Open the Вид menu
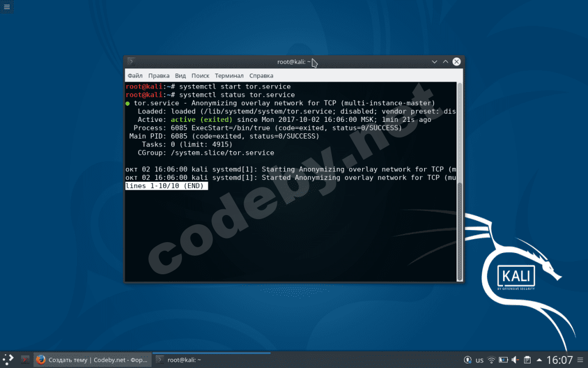Viewport: 588px width, 368px height. tap(180, 75)
